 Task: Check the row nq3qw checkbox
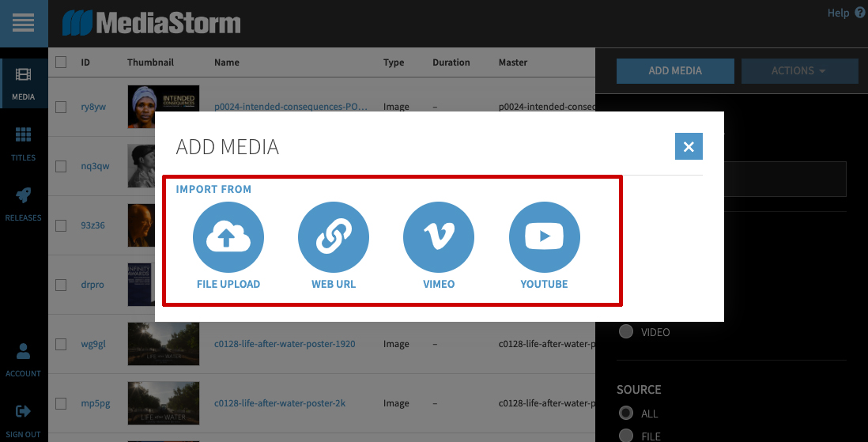coord(61,166)
